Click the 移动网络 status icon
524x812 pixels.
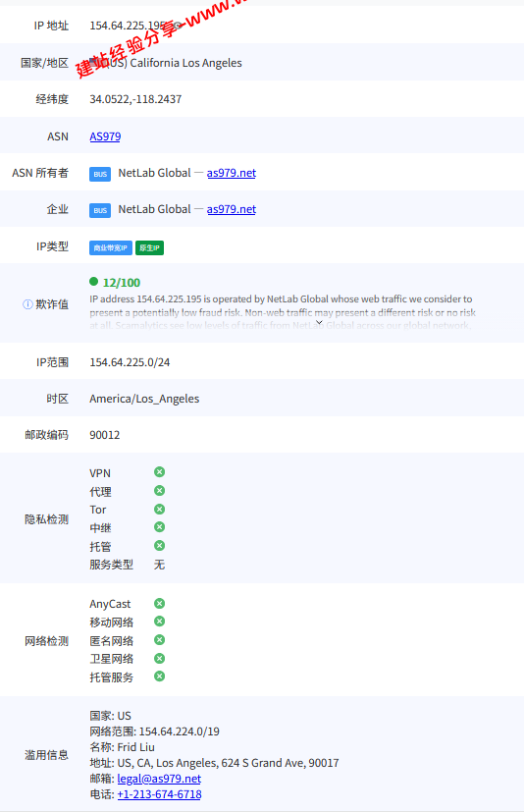pos(160,621)
